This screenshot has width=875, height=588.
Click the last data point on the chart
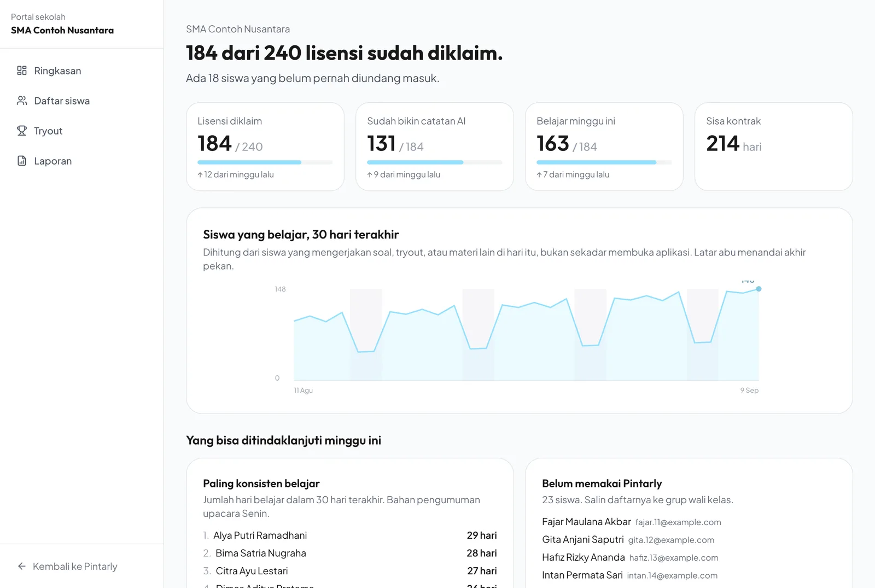759,289
